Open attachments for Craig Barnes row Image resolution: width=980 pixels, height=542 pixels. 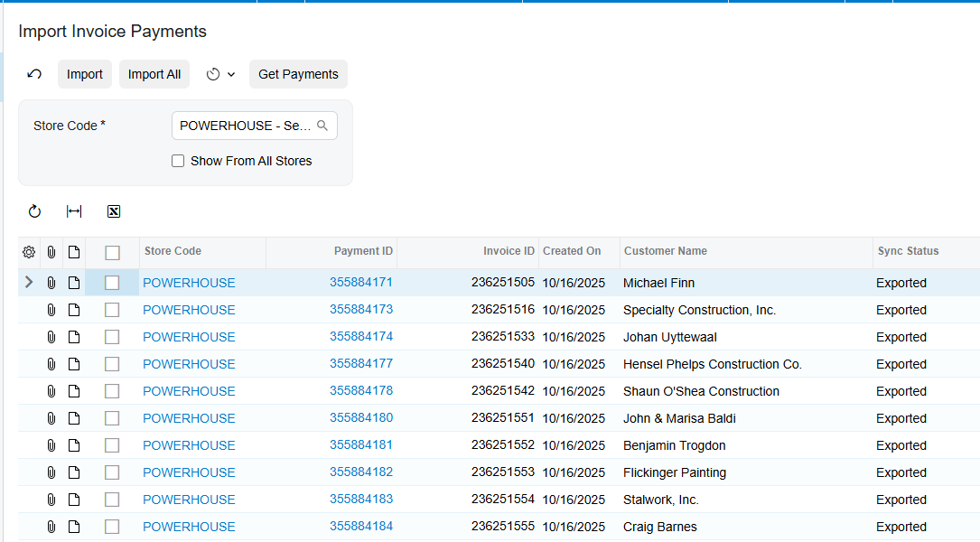point(51,527)
